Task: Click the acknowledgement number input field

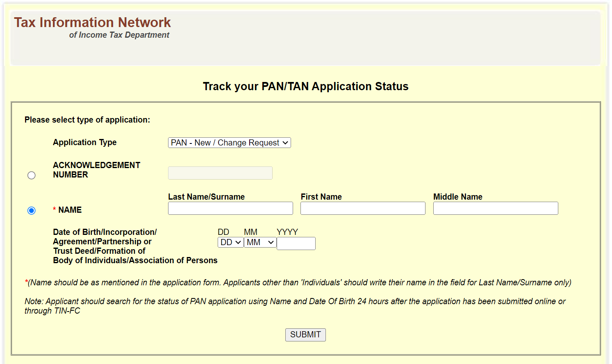Action: click(x=220, y=173)
